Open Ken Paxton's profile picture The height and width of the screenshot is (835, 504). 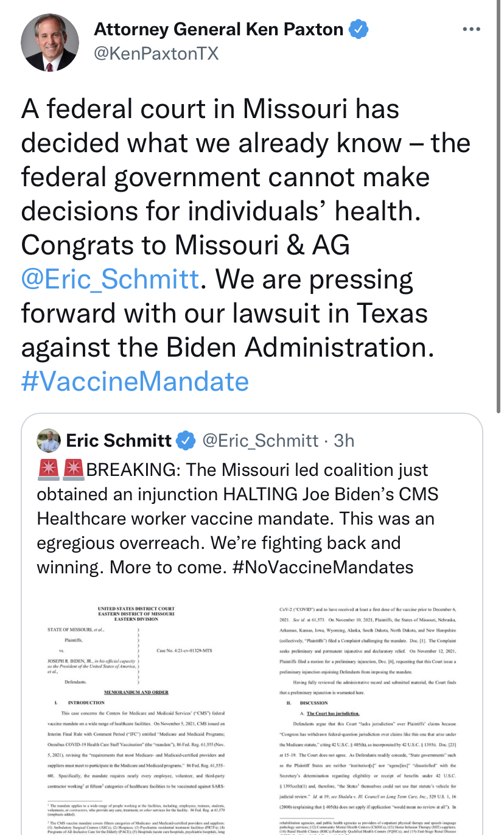point(50,43)
